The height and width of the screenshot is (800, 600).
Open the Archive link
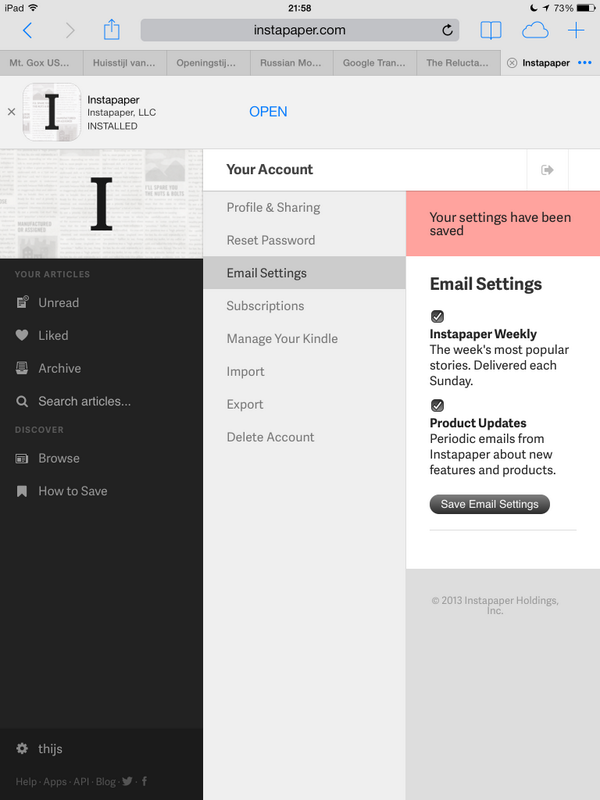click(x=60, y=368)
